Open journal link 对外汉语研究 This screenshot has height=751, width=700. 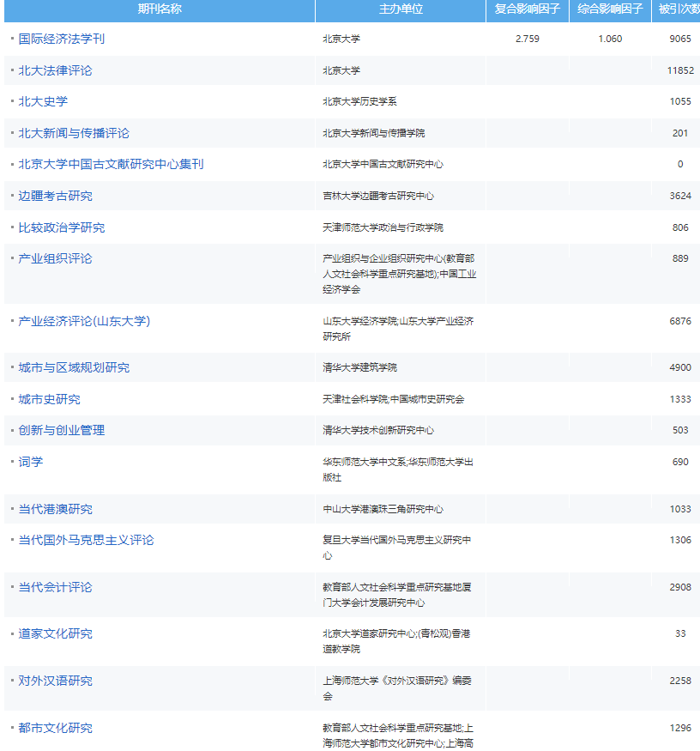[x=55, y=681]
